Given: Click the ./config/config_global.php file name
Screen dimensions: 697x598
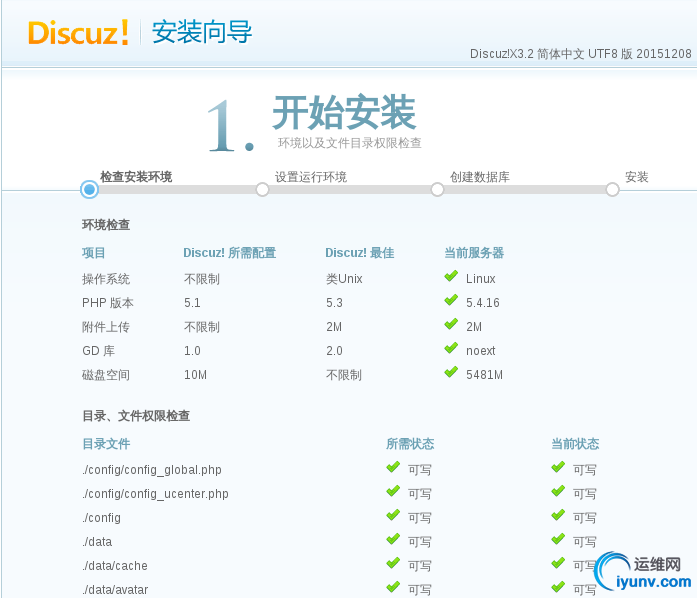Looking at the screenshot, I should tap(152, 470).
